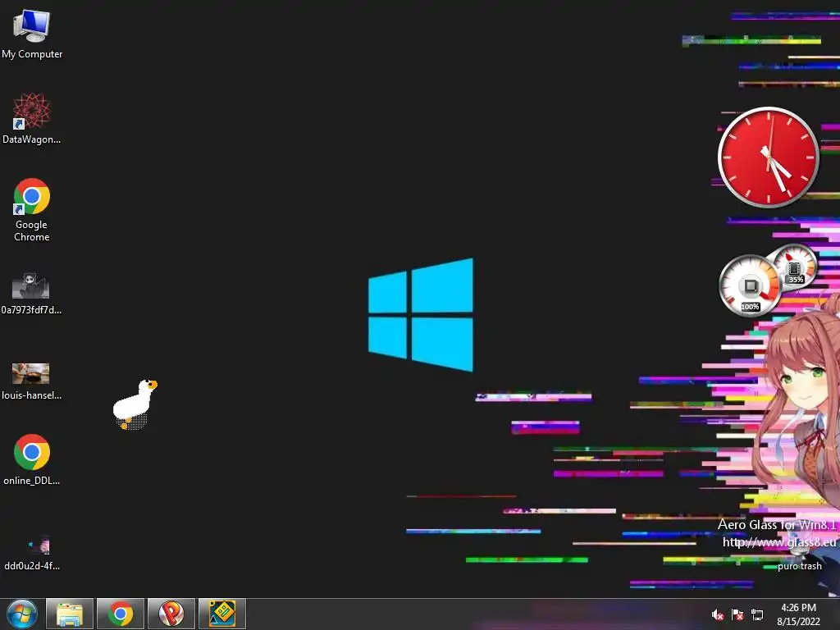This screenshot has width=840, height=630.
Task: Open the yellow-blue app icon on taskbar
Action: [222, 614]
